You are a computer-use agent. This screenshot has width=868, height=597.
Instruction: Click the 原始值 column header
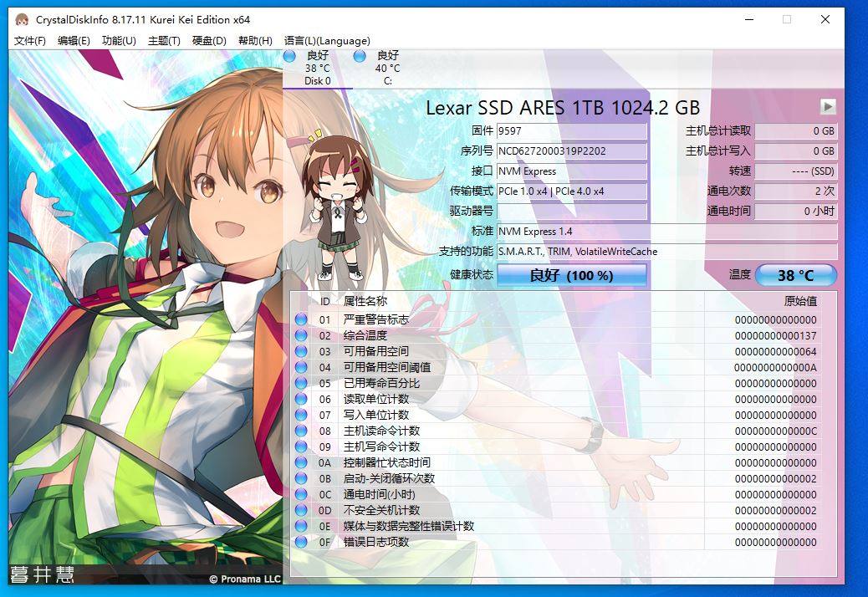(x=799, y=301)
